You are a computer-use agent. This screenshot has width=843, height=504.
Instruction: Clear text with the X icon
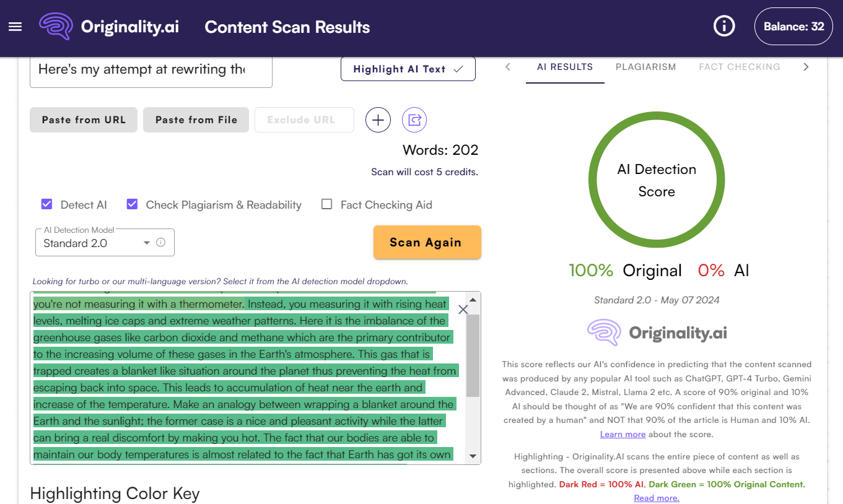click(463, 310)
